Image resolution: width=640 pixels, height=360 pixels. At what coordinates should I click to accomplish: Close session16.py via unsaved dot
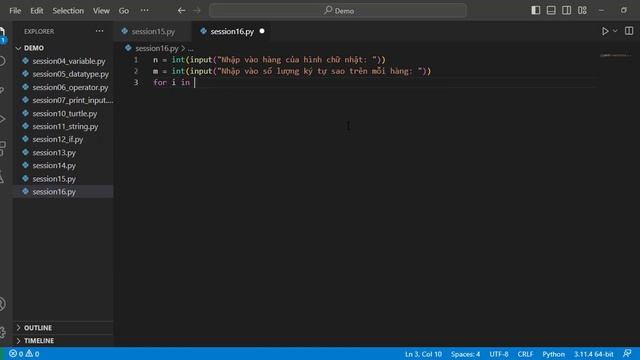(x=262, y=31)
